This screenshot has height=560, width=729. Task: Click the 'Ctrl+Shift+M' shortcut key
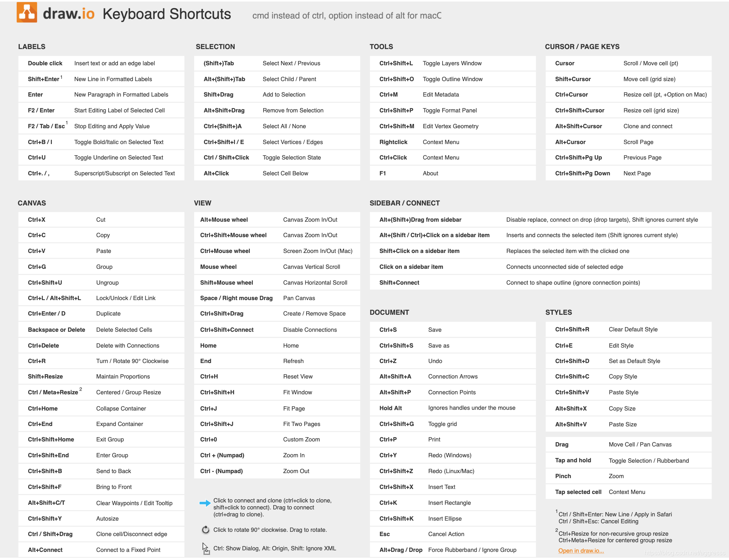[397, 126]
